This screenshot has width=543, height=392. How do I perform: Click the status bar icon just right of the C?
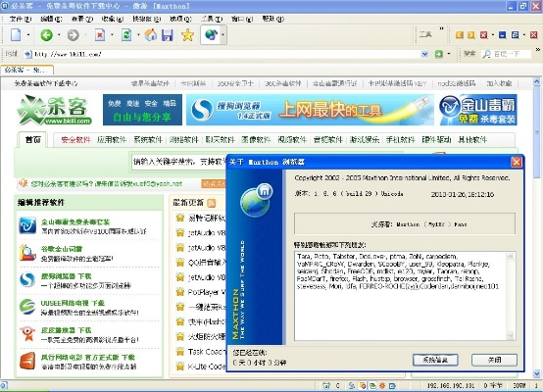click(x=352, y=385)
